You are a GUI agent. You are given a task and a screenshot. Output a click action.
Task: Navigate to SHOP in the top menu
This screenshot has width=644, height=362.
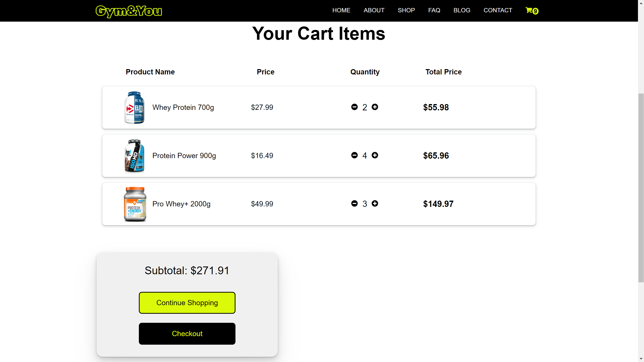click(x=406, y=10)
